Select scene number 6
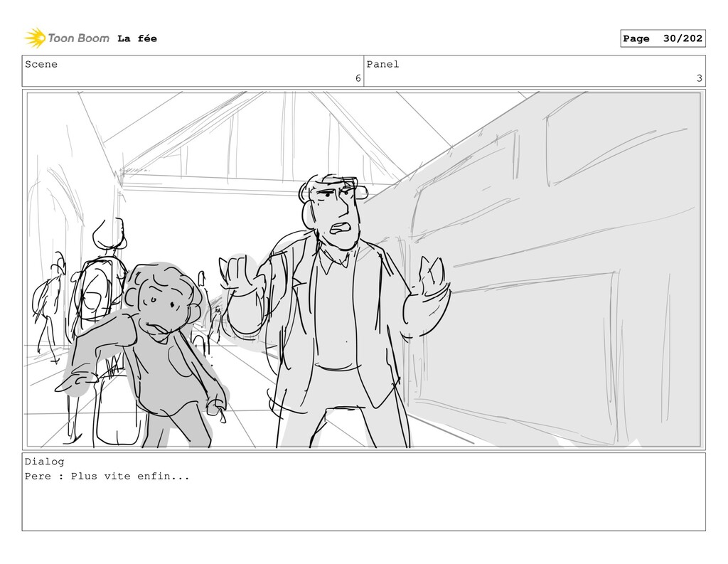The width and height of the screenshot is (728, 564). click(x=358, y=78)
